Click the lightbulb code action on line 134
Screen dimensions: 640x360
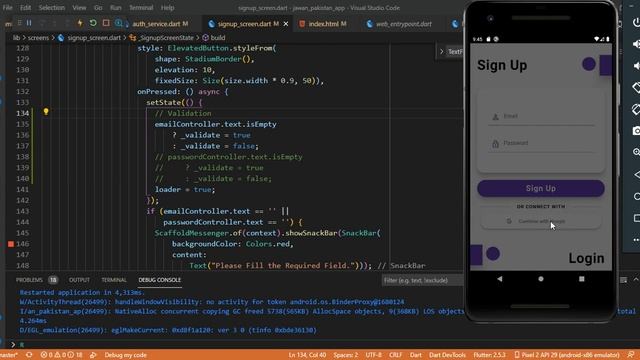click(46, 111)
